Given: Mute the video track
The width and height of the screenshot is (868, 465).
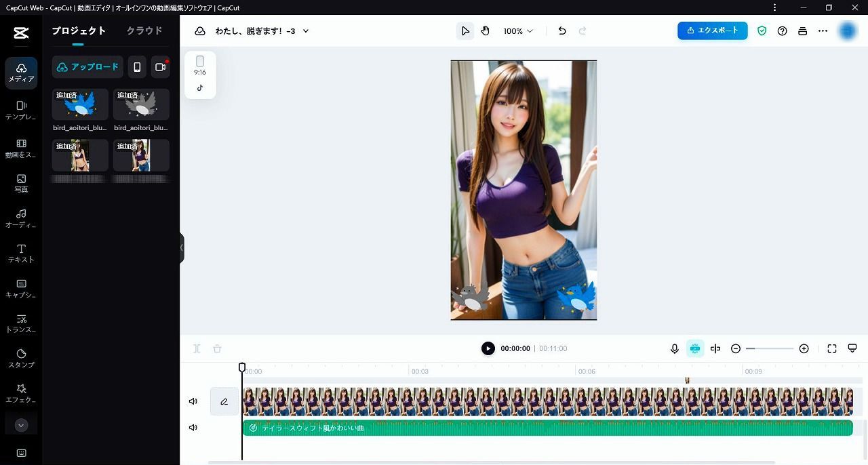Looking at the screenshot, I should coord(193,401).
